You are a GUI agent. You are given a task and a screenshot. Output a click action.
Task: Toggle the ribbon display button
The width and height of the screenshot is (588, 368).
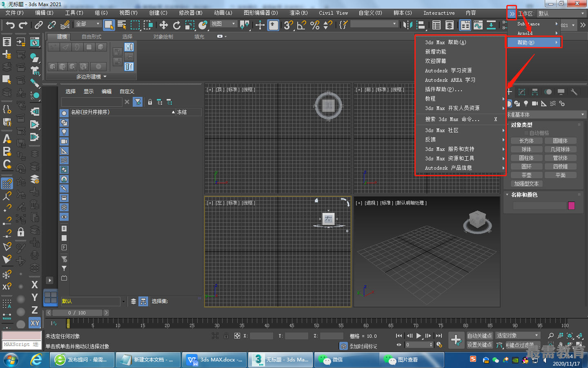click(465, 25)
